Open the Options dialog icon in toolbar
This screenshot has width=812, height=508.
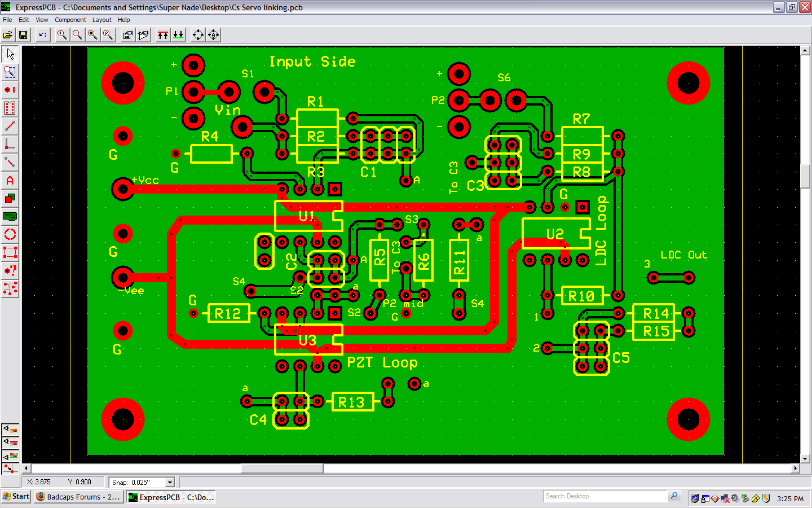pyautogui.click(x=128, y=35)
